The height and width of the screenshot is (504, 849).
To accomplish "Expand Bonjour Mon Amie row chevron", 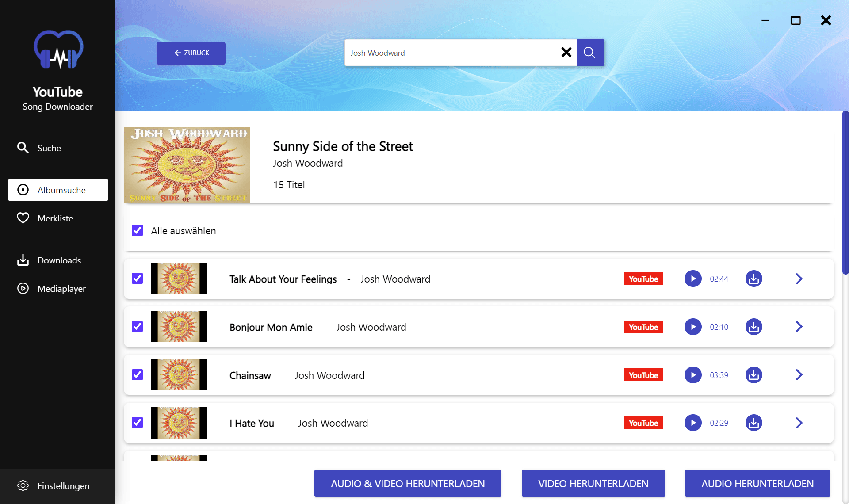I will [x=799, y=327].
